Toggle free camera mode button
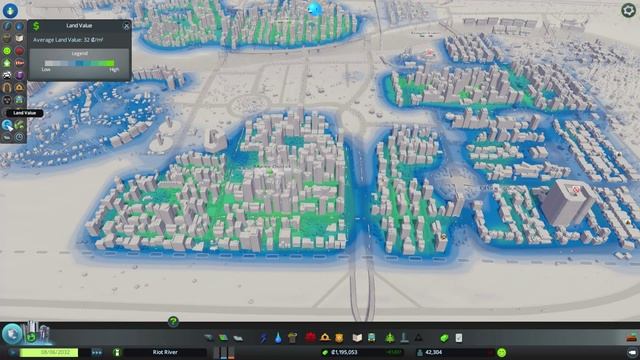The width and height of the screenshot is (640, 360). pyautogui.click(x=632, y=352)
